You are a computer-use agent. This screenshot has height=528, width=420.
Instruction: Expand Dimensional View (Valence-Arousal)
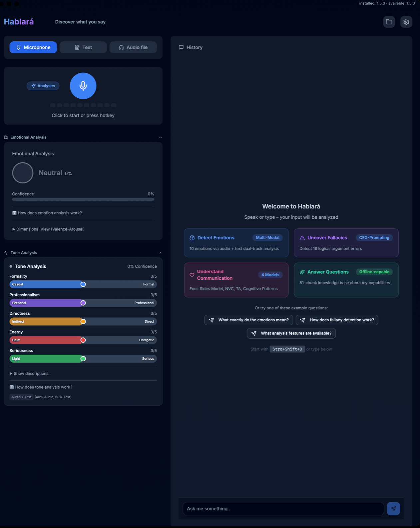click(48, 229)
